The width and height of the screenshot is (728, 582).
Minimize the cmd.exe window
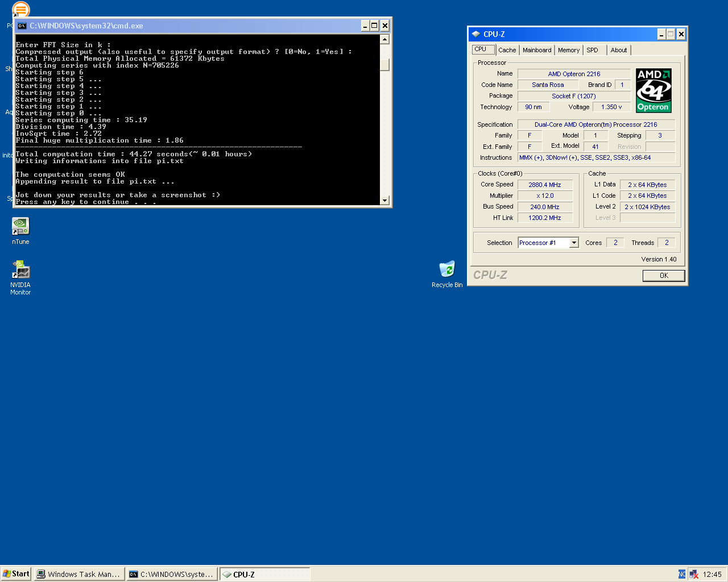(x=365, y=26)
